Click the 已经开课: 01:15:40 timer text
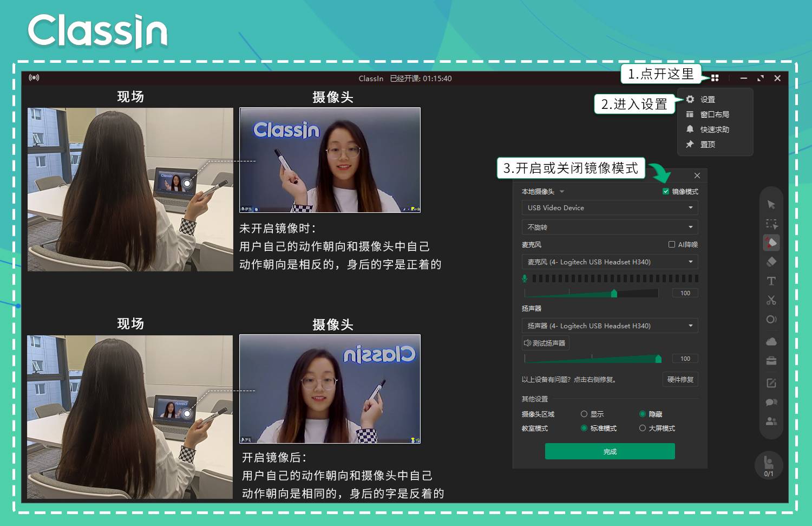The image size is (812, 526). coord(421,79)
